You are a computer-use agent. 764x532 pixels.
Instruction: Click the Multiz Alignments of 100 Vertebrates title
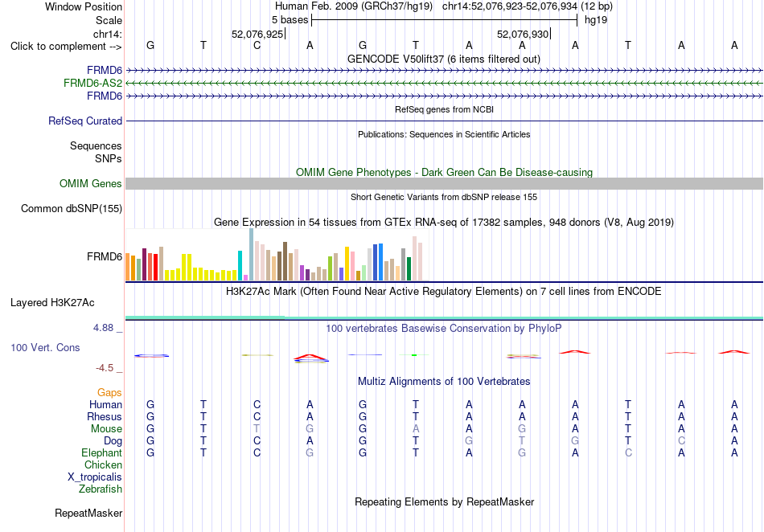(x=444, y=381)
